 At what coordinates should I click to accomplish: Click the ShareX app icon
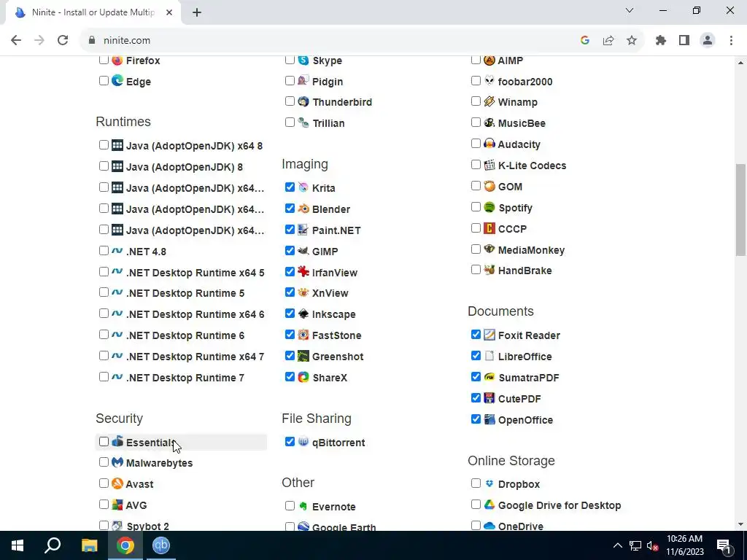(303, 377)
